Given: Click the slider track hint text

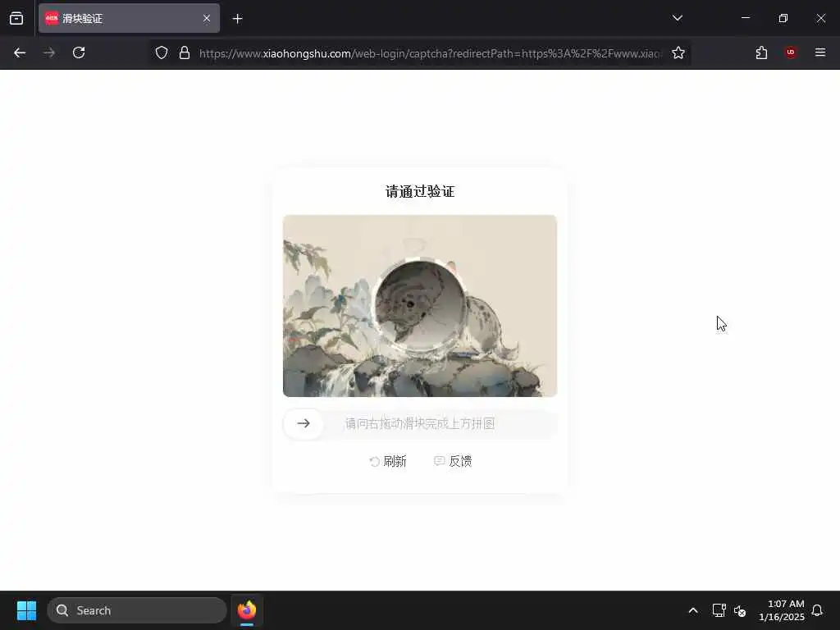Looking at the screenshot, I should tap(419, 424).
